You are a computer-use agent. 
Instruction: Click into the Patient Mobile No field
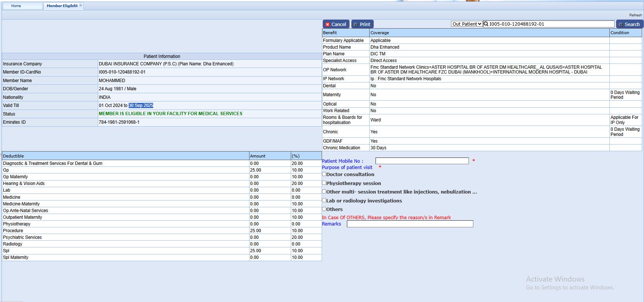click(422, 161)
